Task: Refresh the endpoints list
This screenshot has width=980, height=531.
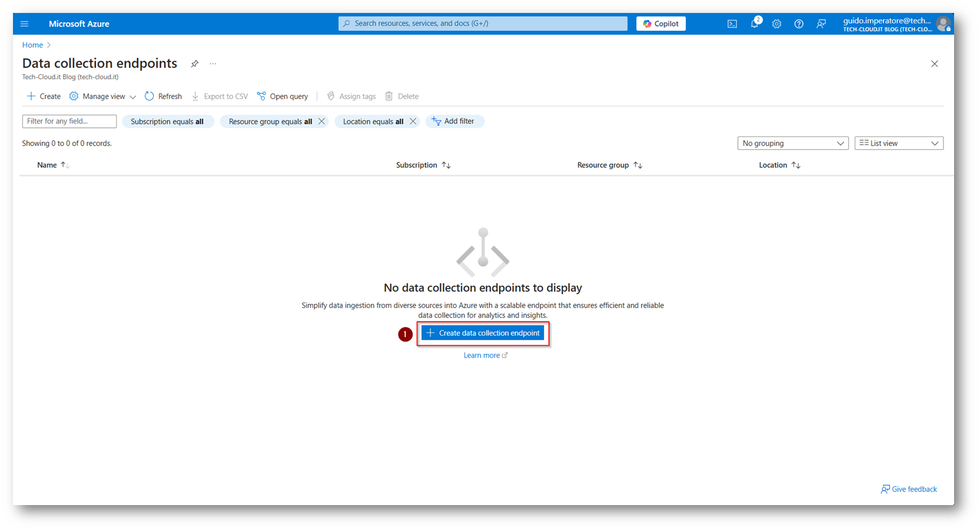Action: [x=164, y=96]
